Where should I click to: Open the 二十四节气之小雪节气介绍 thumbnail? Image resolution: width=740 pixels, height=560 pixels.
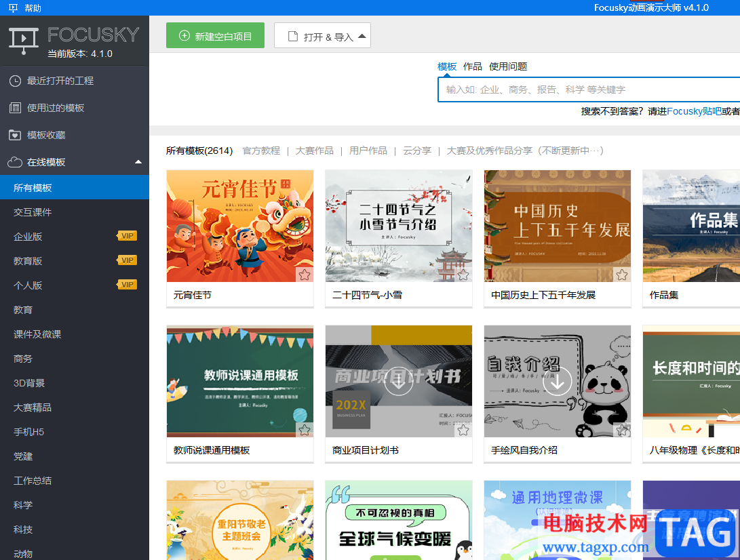pos(399,226)
